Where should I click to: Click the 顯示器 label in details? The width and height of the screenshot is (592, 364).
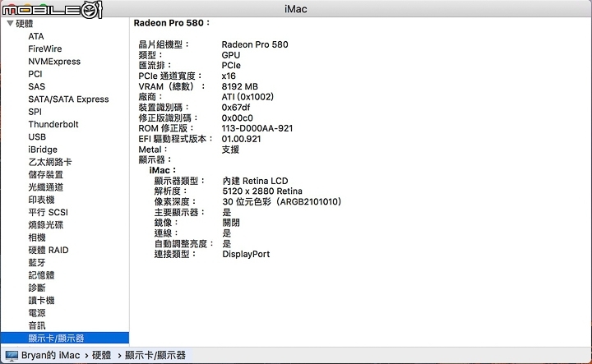point(155,159)
